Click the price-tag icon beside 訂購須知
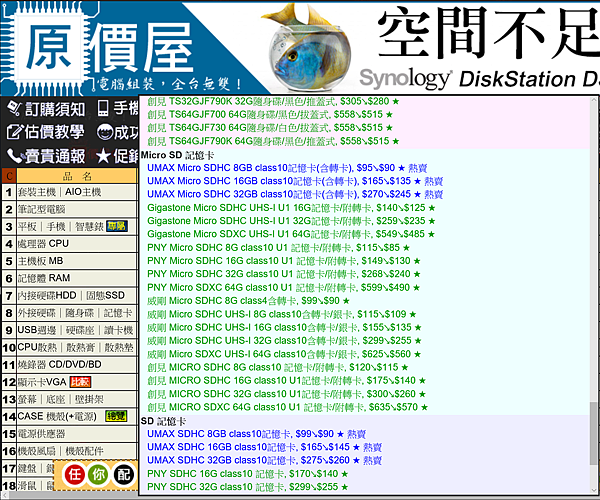 pyautogui.click(x=15, y=109)
